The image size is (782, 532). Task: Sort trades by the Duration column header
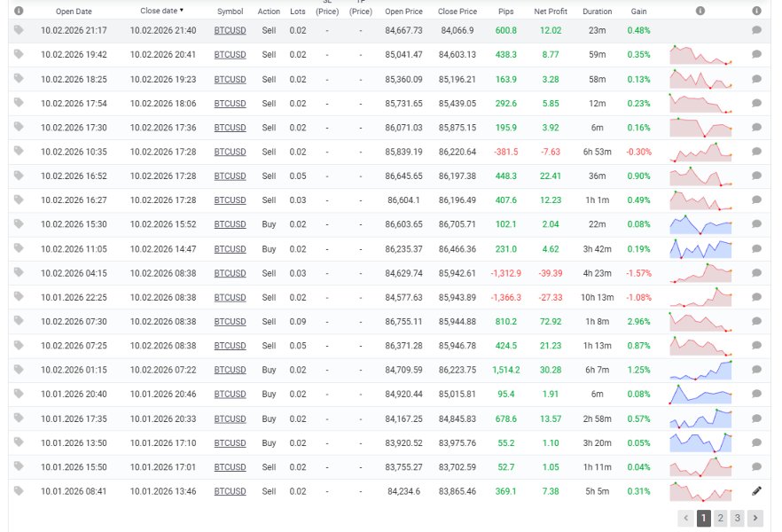tap(597, 11)
